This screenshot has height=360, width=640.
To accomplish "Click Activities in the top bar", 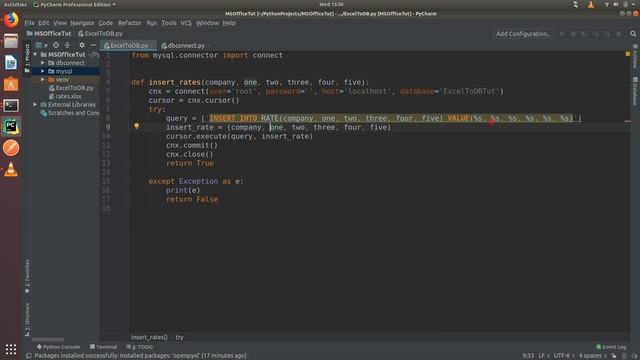I will 15,4.
